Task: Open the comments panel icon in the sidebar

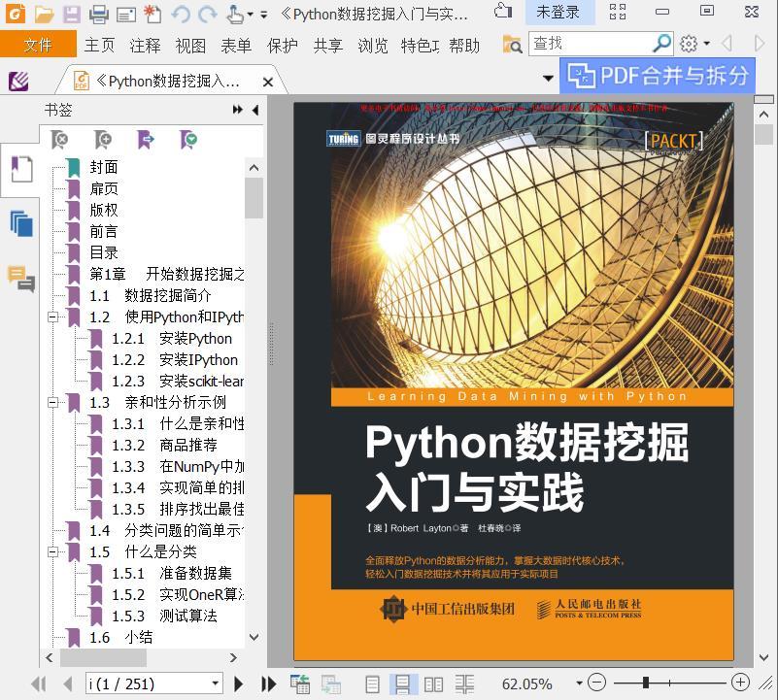Action: coord(21,279)
